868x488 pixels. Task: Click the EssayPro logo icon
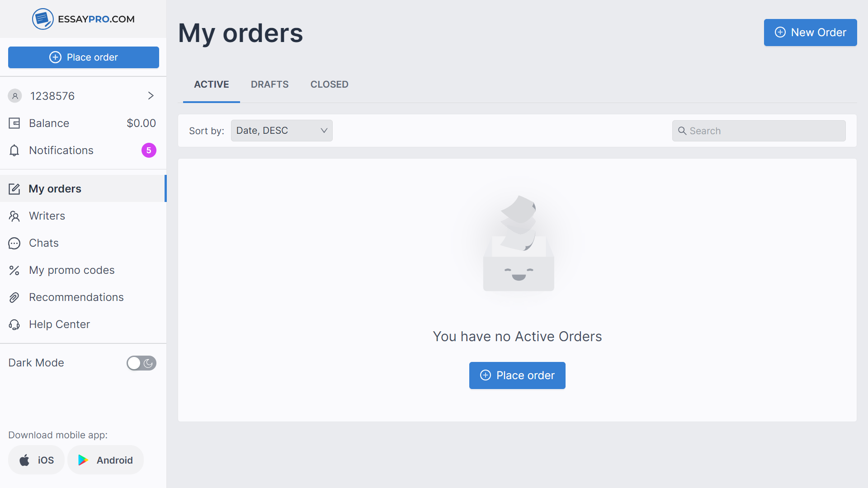coord(42,19)
